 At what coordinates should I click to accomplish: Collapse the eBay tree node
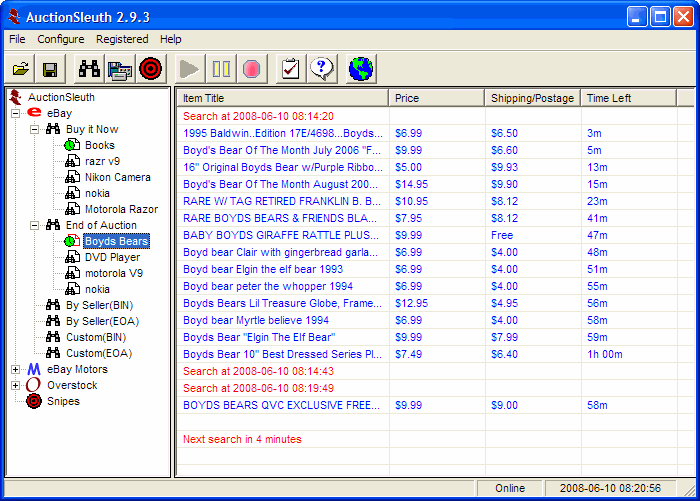pyautogui.click(x=16, y=113)
